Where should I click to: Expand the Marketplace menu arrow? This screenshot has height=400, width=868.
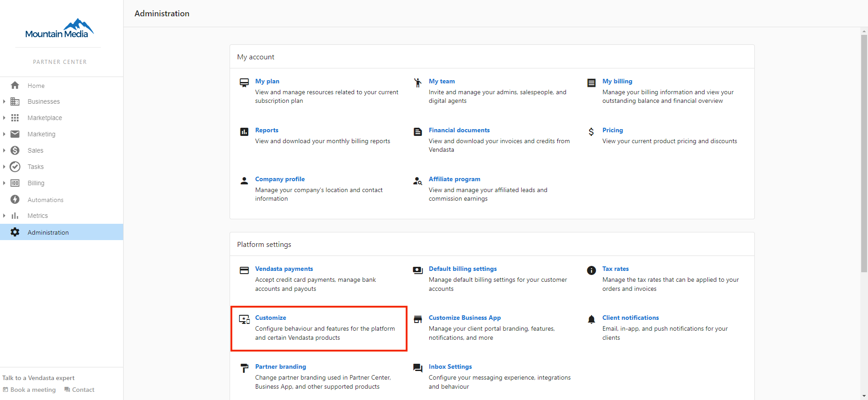tap(4, 118)
